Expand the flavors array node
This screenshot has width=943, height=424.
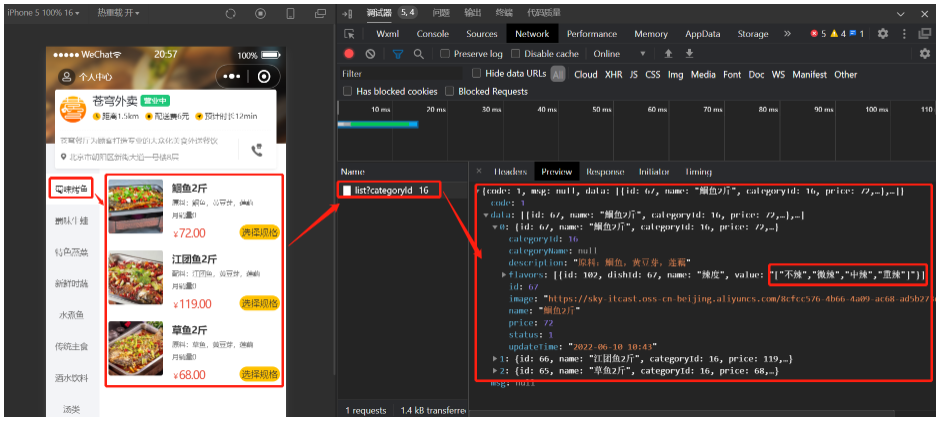[x=504, y=275]
